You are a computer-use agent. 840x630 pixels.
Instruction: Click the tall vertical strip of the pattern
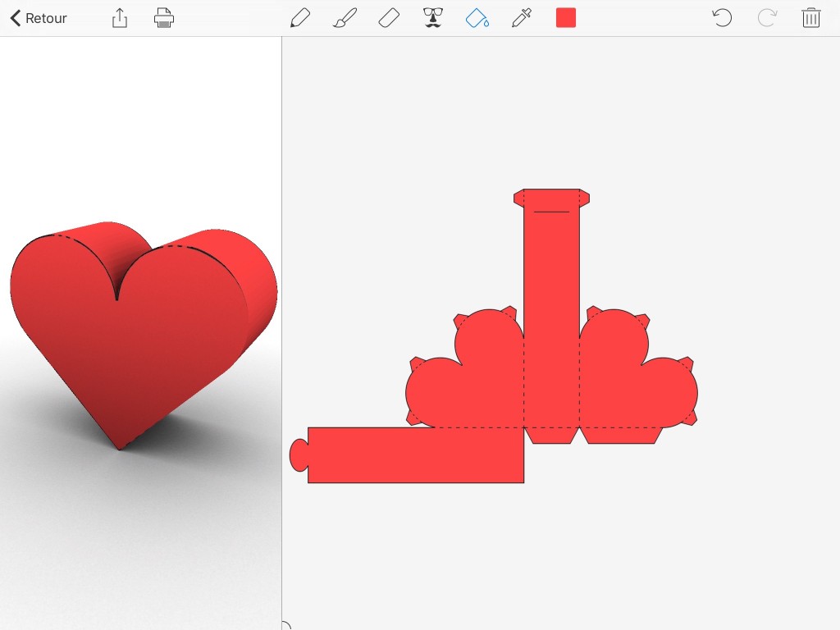(x=551, y=312)
